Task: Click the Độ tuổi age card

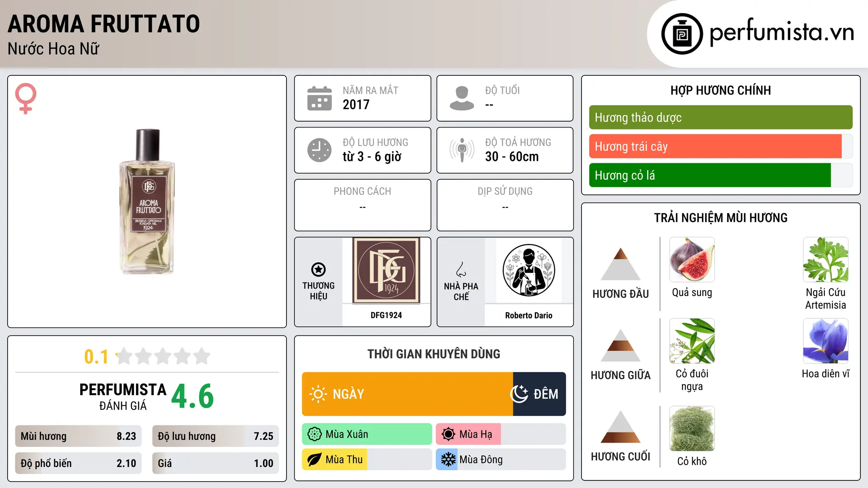Action: [x=505, y=98]
